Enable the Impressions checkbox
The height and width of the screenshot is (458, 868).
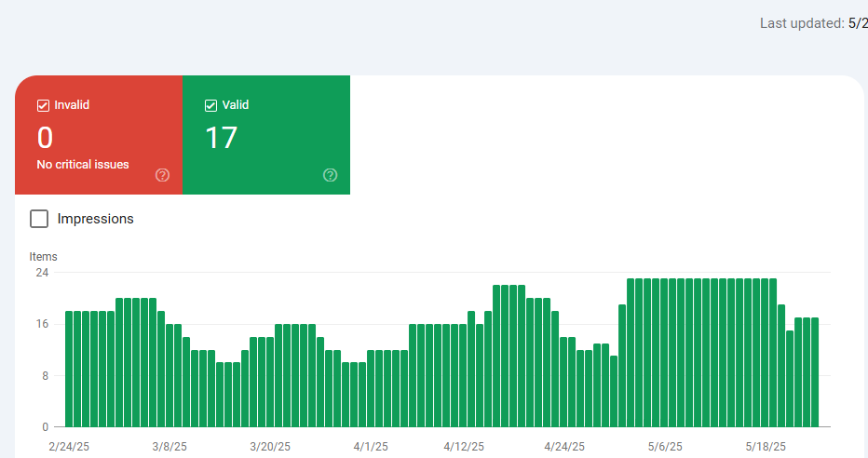(x=39, y=219)
